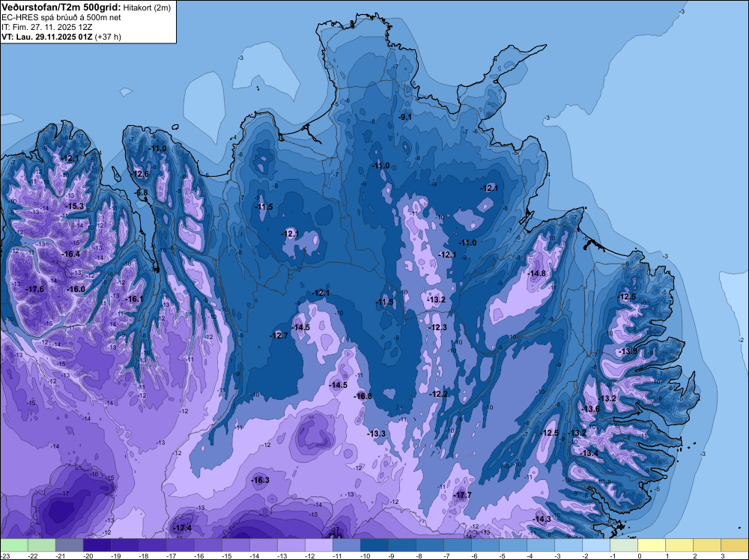Screen dimensions: 749x560
Task: Select the -13.4 temperature label
Action: pos(589,453)
